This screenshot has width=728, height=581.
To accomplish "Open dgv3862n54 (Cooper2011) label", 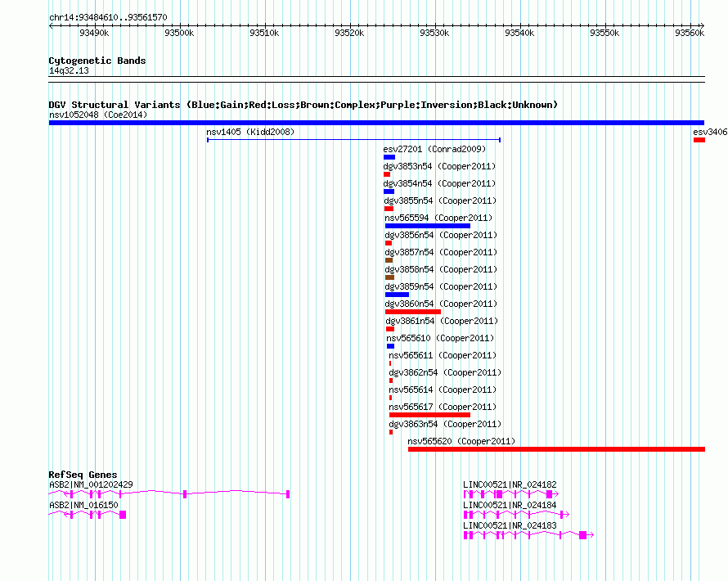I will (x=445, y=372).
